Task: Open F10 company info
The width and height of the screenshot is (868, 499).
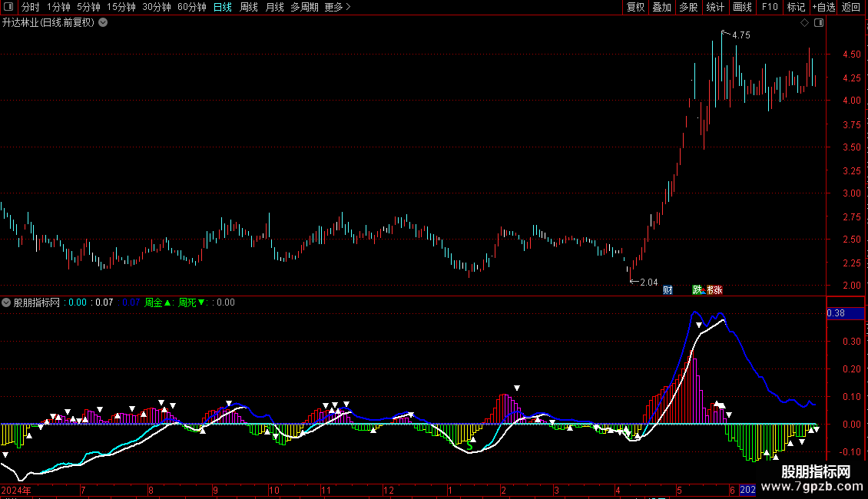Action: coord(770,7)
